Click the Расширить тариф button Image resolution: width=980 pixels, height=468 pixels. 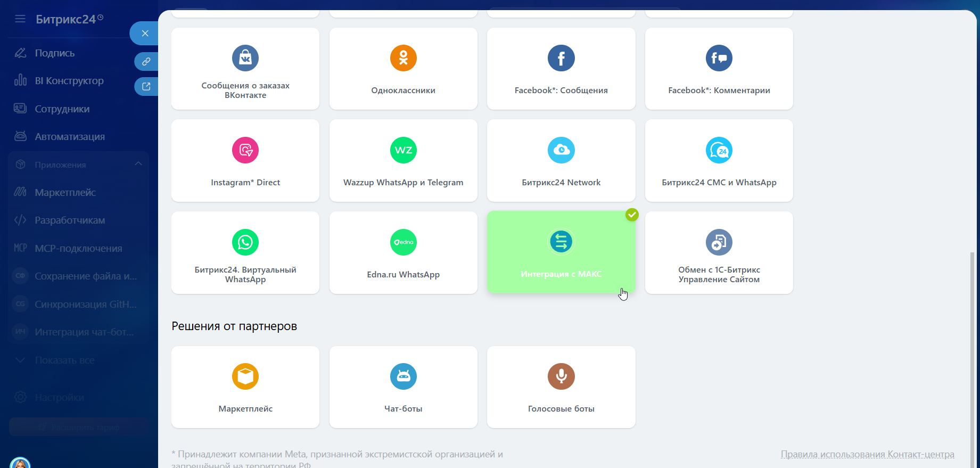78,427
